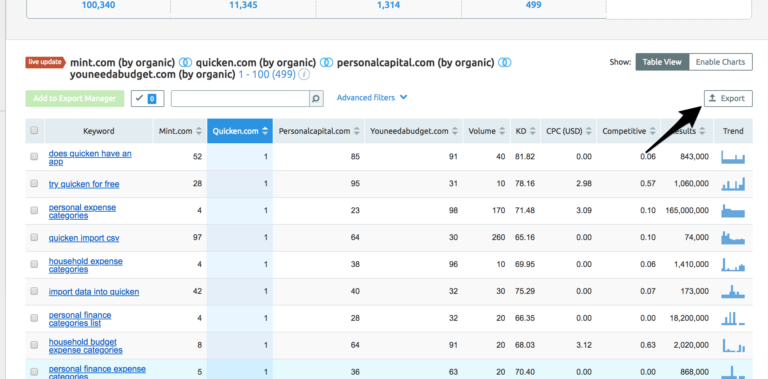This screenshot has height=379, width=768.
Task: Select checkbox for 'personal expense categories'
Action: [x=34, y=211]
